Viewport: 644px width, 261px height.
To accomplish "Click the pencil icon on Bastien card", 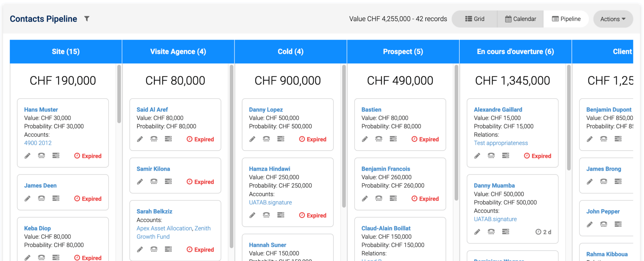I will 365,139.
